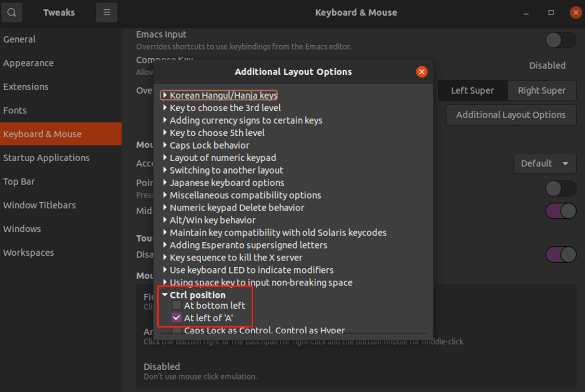Open the Fonts section in sidebar

click(x=15, y=110)
